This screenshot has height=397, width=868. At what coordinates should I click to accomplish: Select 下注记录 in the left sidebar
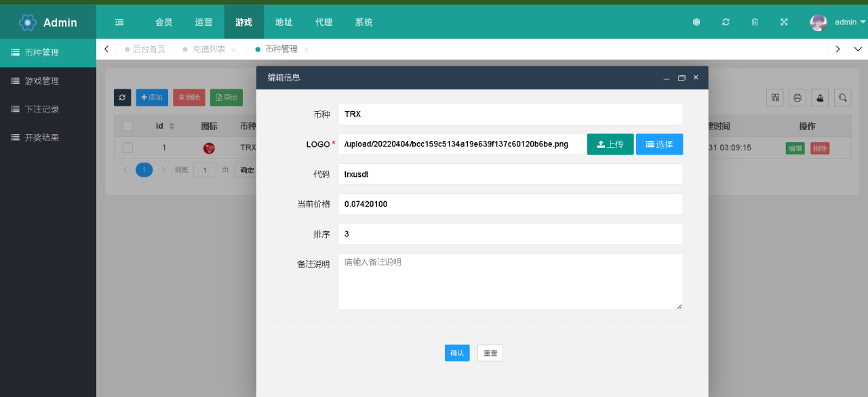42,109
